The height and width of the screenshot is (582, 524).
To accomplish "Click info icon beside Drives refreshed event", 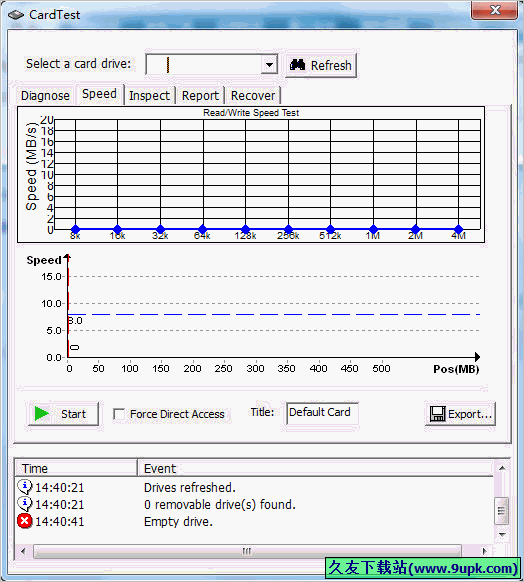I will [25, 487].
